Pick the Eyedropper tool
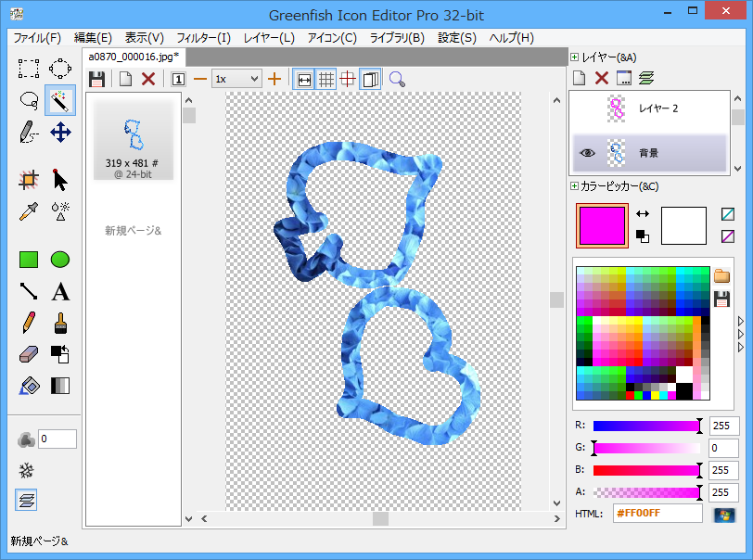This screenshot has height=560, width=753. (29, 211)
